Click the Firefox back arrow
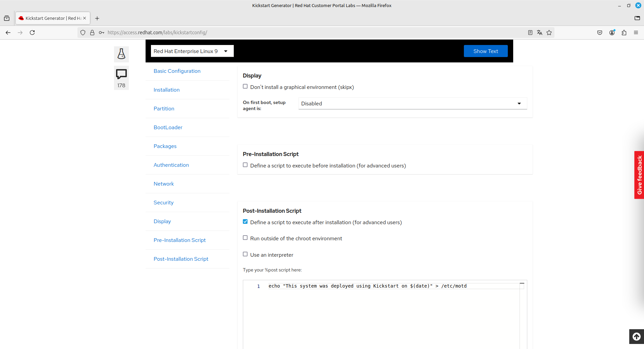Image resolution: width=644 pixels, height=349 pixels. (8, 33)
